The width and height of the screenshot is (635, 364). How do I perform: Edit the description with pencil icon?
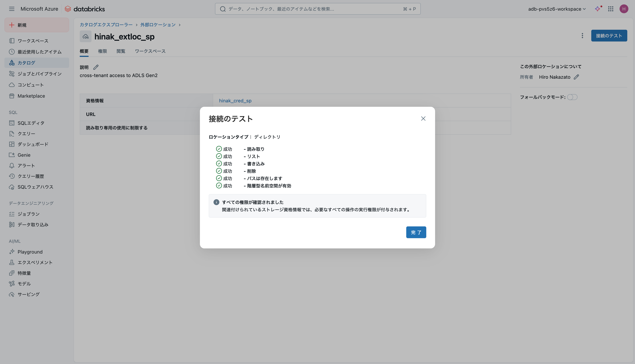tap(96, 67)
